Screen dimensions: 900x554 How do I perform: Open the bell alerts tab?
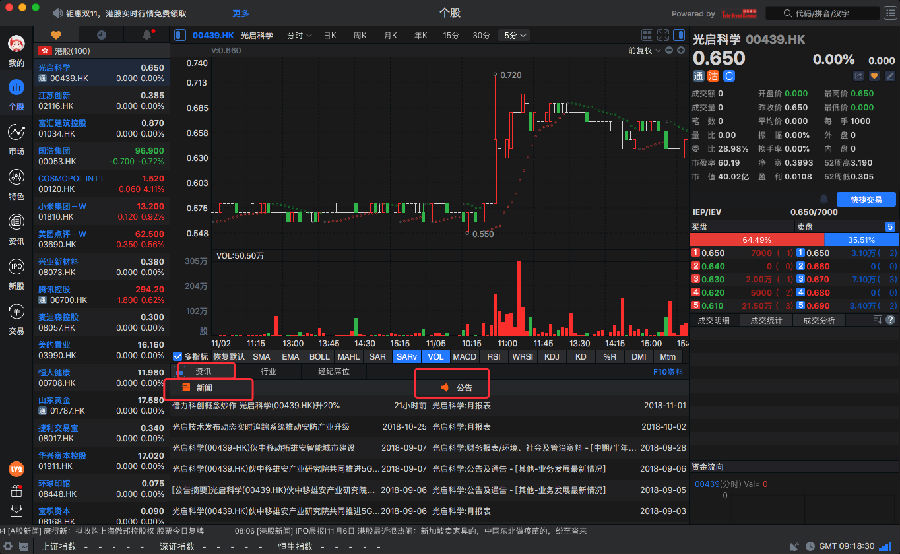pos(147,35)
